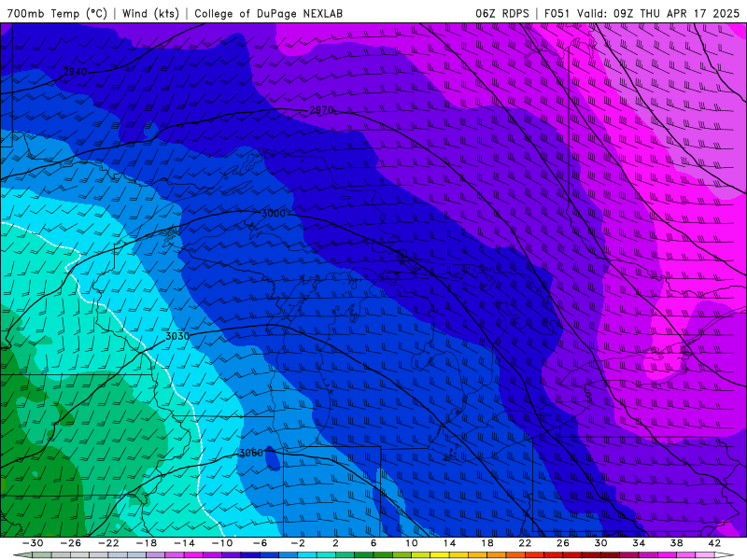This screenshot has height=560, width=747.
Task: Click the "09Z THU APR 17 2025" valid time
Action: (676, 13)
